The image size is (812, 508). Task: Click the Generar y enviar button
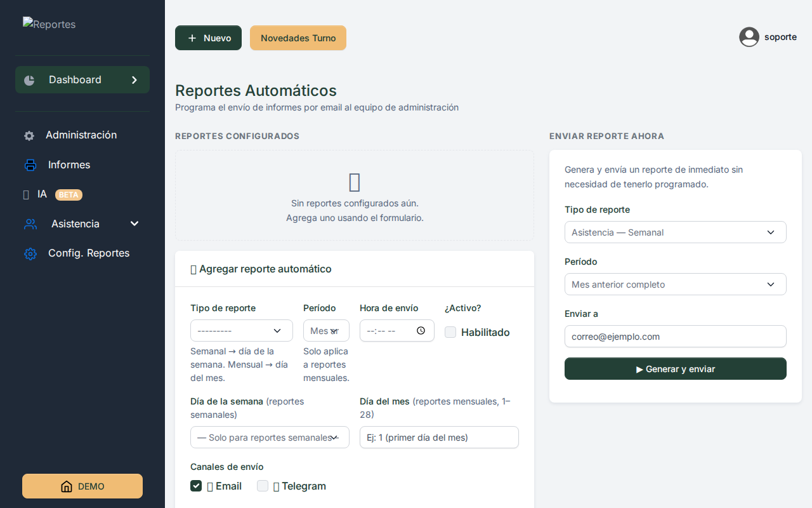[x=676, y=369]
